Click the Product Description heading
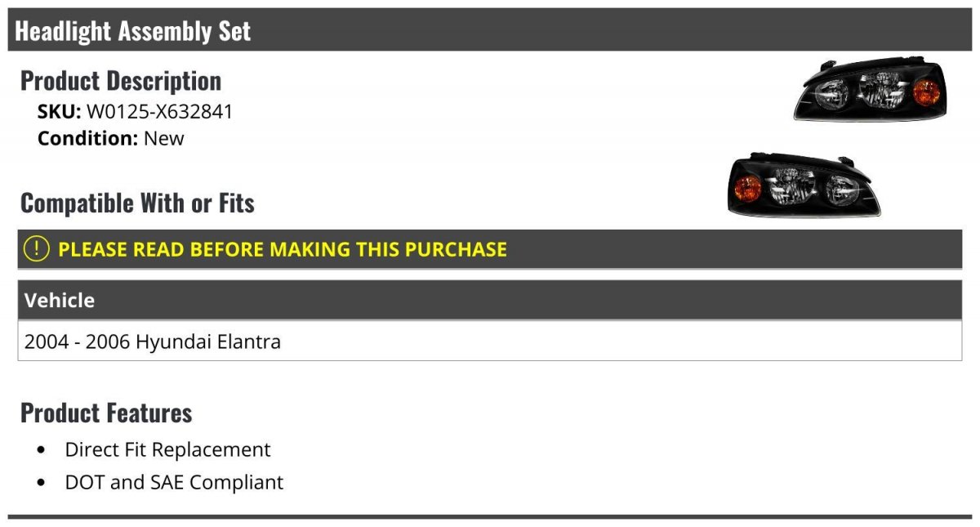Screen dimensions: 980x527 pos(121,80)
